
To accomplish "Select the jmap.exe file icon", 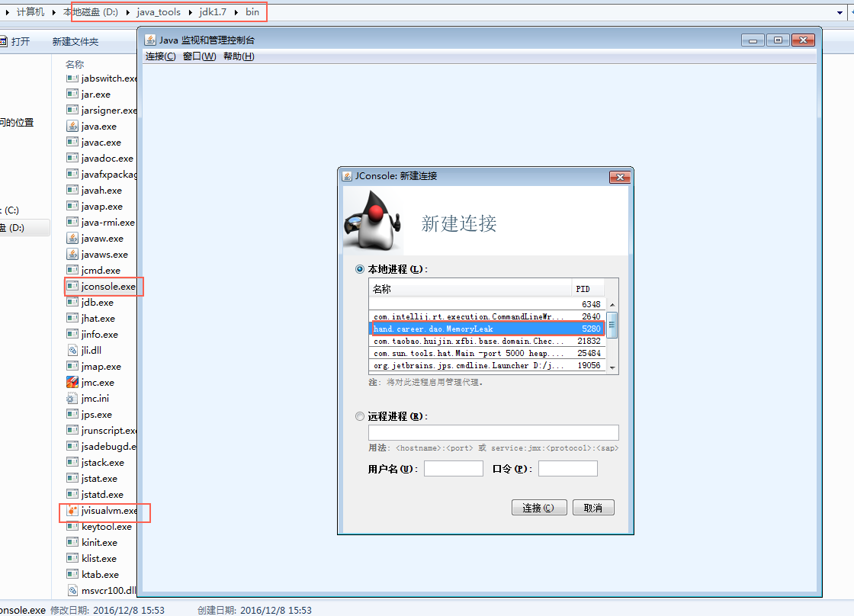I will (72, 366).
